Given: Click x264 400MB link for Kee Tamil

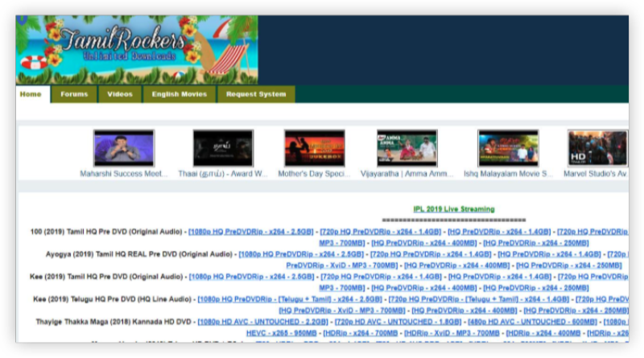Looking at the screenshot, I should coord(424,288).
